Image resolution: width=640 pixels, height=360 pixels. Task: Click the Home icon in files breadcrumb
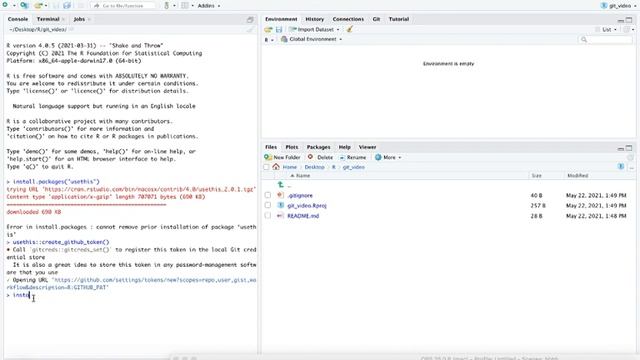[276, 167]
